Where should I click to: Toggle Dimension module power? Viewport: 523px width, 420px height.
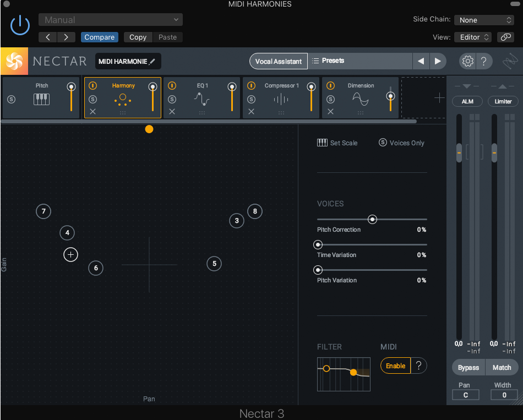pyautogui.click(x=330, y=86)
